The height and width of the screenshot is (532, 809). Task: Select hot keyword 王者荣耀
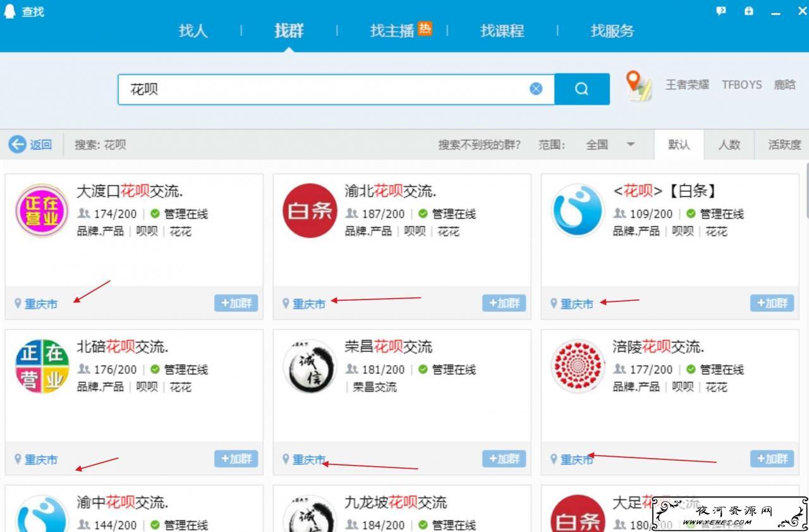point(687,85)
